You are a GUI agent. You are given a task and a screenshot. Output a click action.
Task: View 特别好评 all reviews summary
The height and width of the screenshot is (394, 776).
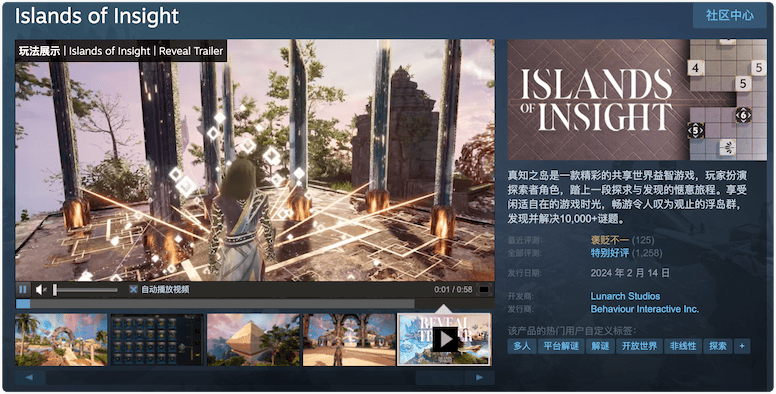coord(610,253)
